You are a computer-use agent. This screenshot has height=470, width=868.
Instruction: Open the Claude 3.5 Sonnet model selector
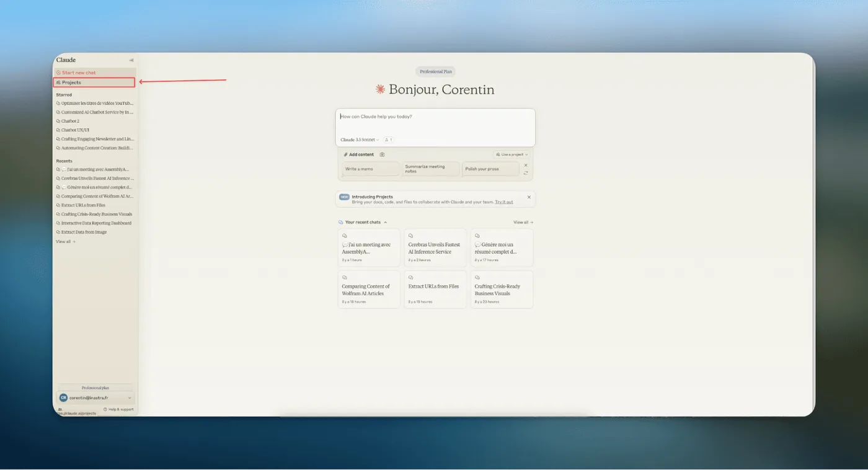[x=360, y=140]
